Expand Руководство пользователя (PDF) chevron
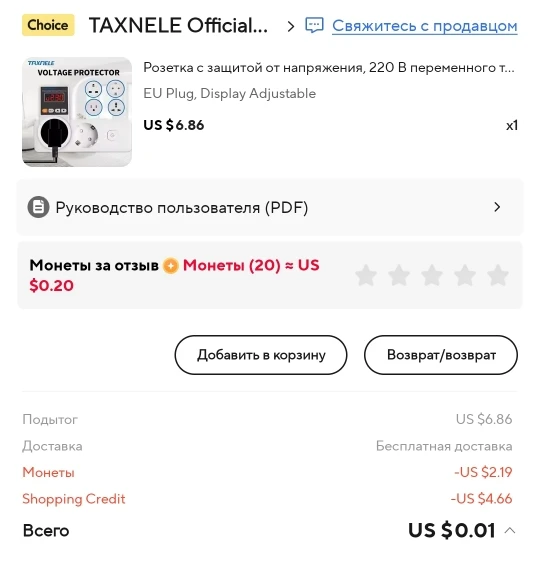 tap(497, 207)
